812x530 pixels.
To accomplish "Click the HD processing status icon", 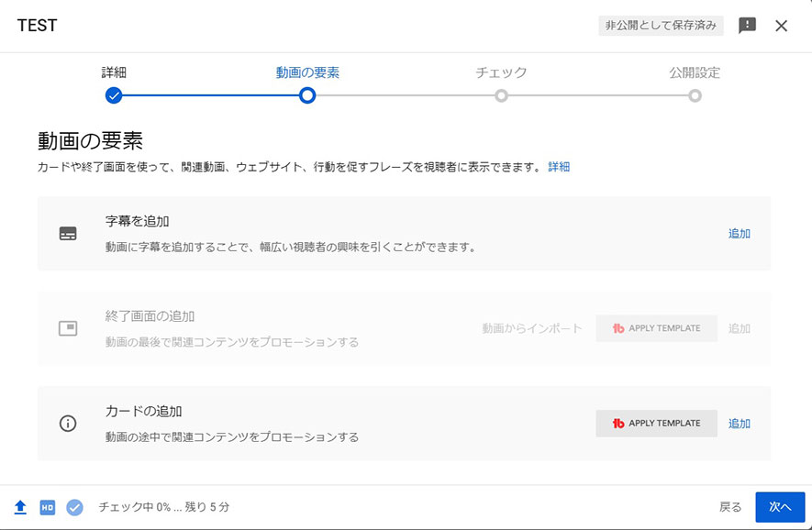I will pyautogui.click(x=48, y=507).
